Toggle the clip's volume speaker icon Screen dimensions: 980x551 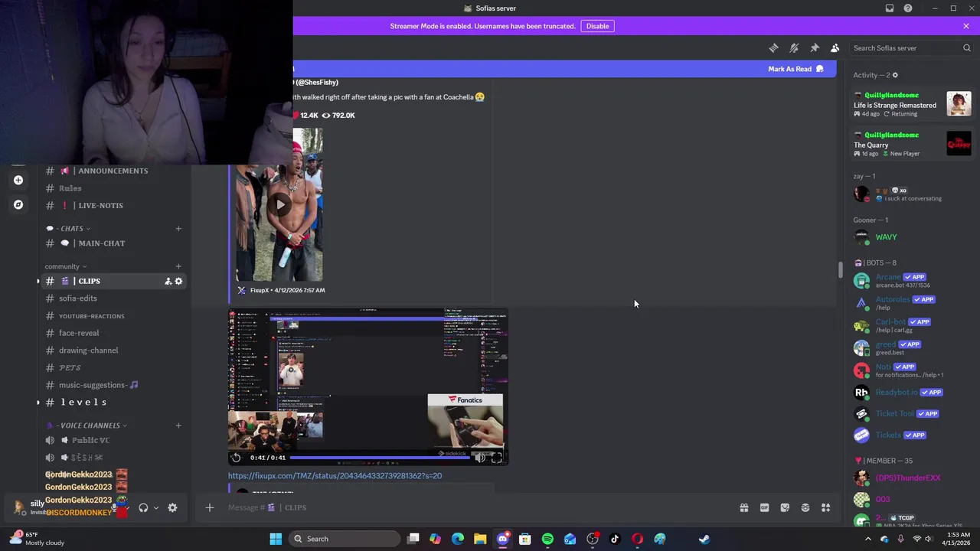(479, 458)
